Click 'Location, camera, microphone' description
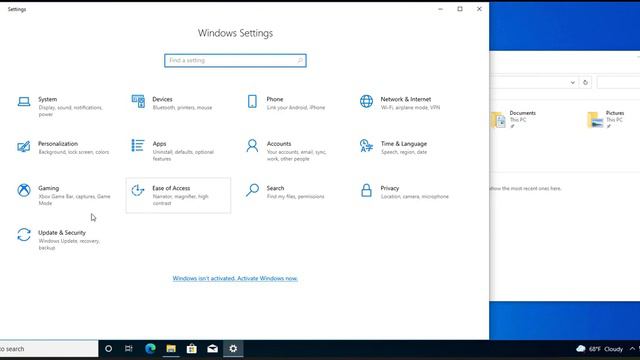This screenshot has width=640, height=360. [414, 197]
